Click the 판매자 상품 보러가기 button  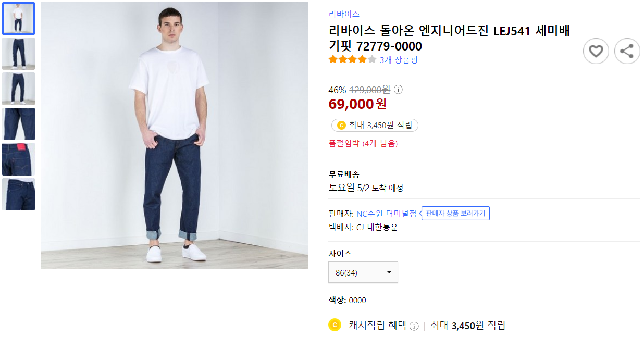point(455,213)
